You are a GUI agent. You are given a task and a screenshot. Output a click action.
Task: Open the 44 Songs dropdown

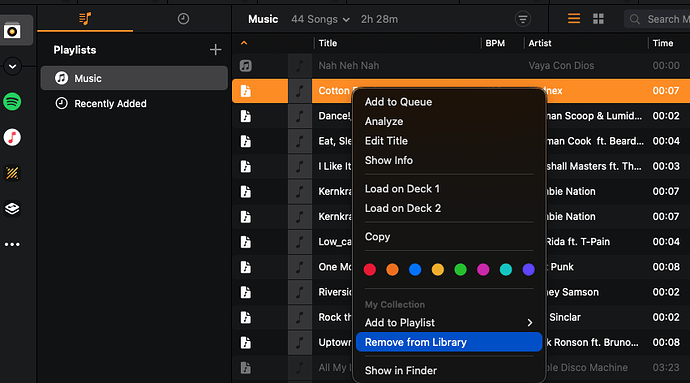[320, 19]
